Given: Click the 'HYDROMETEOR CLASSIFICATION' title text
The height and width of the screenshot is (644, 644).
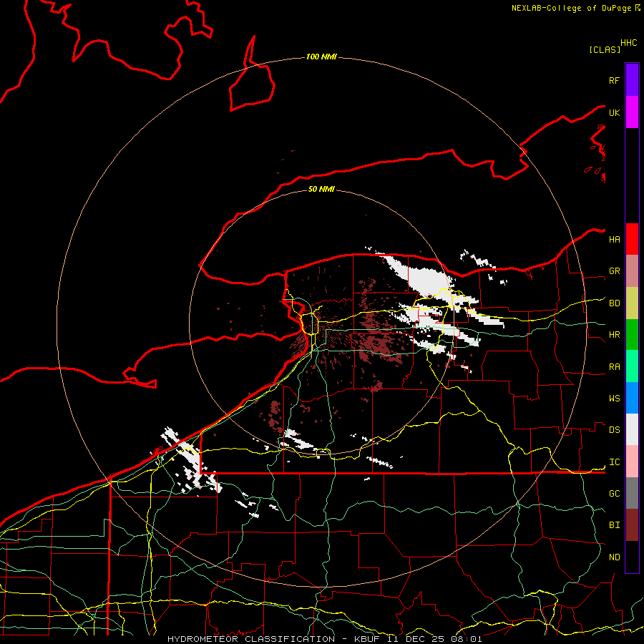Looking at the screenshot, I should [251, 639].
